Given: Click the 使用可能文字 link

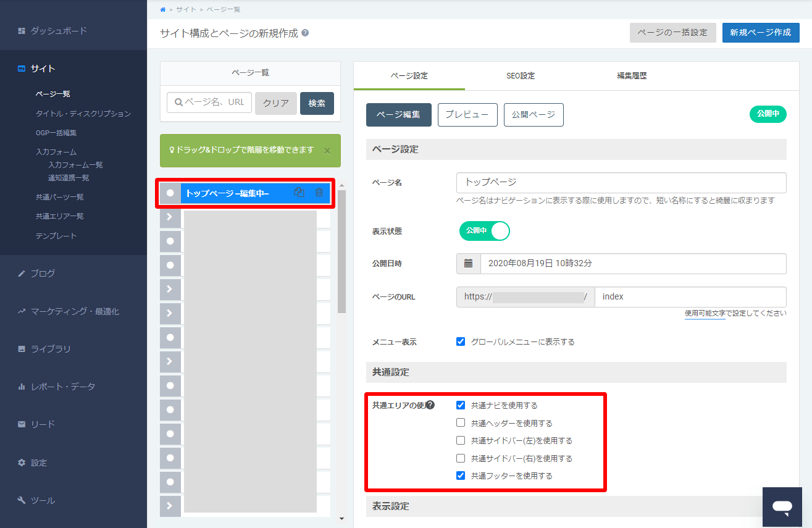Looking at the screenshot, I should 705,314.
